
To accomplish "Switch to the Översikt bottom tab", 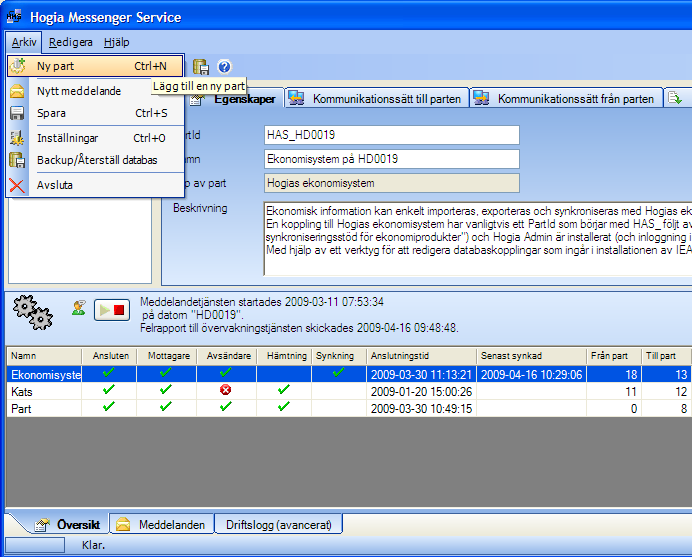I will [66, 525].
